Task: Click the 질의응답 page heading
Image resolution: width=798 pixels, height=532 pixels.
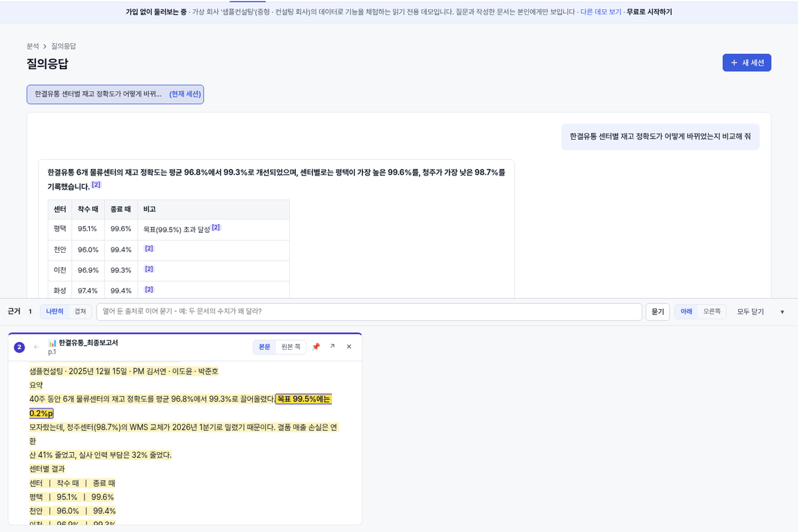Action: point(47,64)
